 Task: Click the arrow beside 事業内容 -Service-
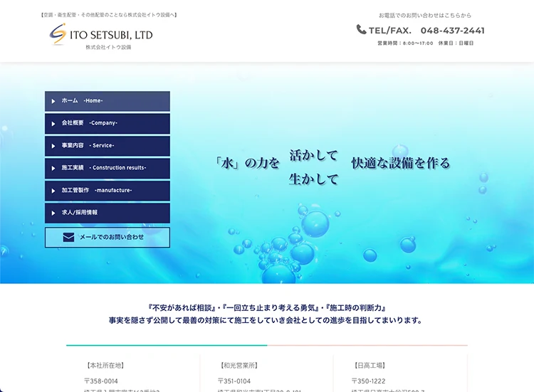pyautogui.click(x=53, y=146)
